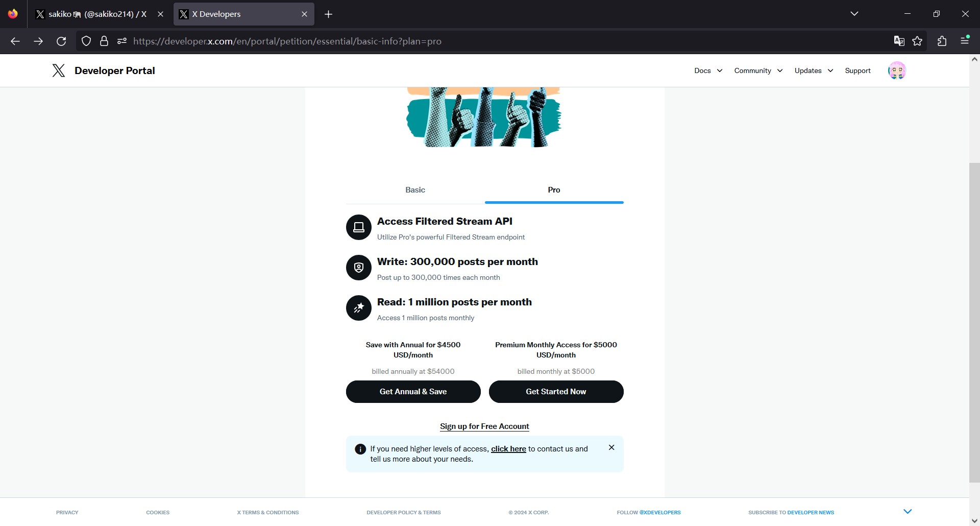The image size is (980, 526).
Task: Click the translate page icon
Action: pyautogui.click(x=899, y=41)
